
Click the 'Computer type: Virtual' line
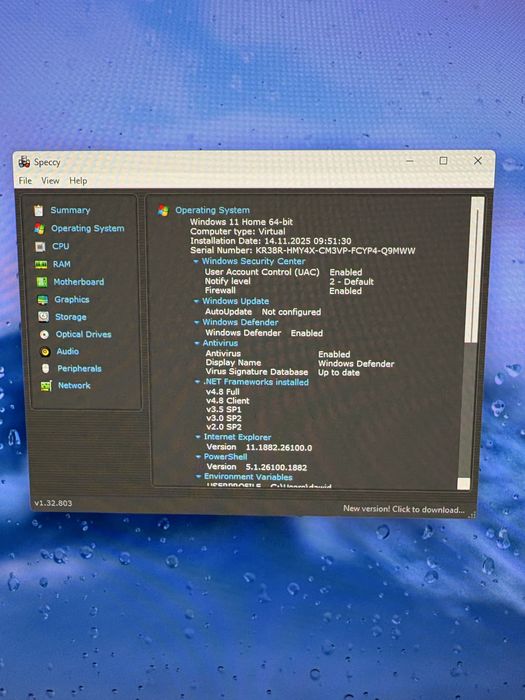pyautogui.click(x=238, y=231)
